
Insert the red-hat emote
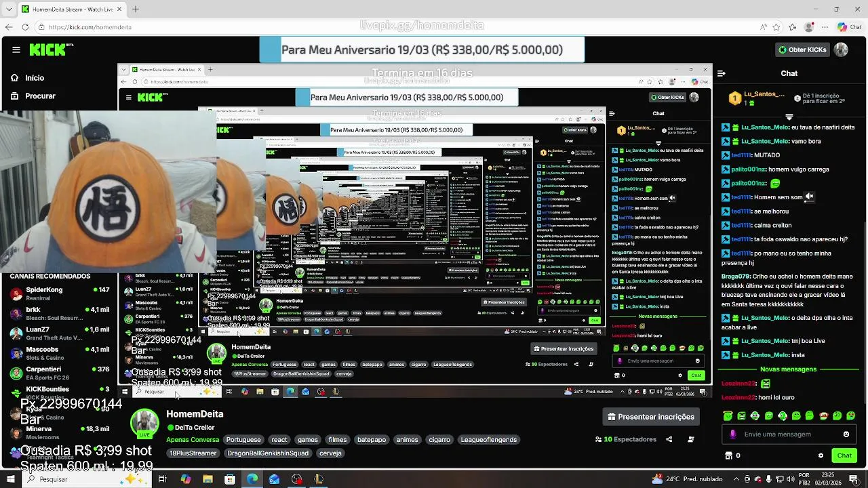tap(823, 415)
